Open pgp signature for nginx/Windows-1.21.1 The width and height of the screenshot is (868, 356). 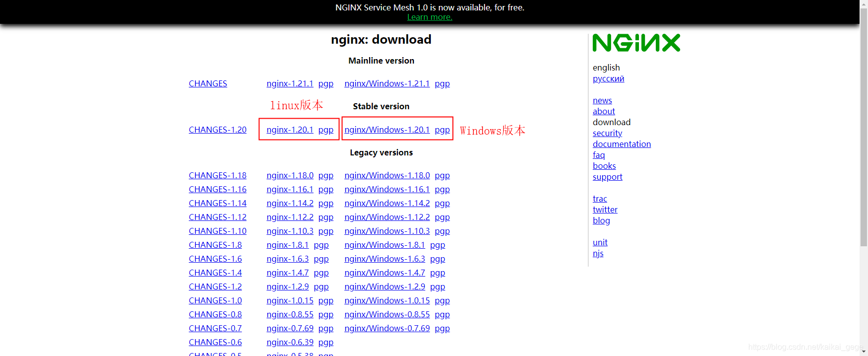click(442, 83)
